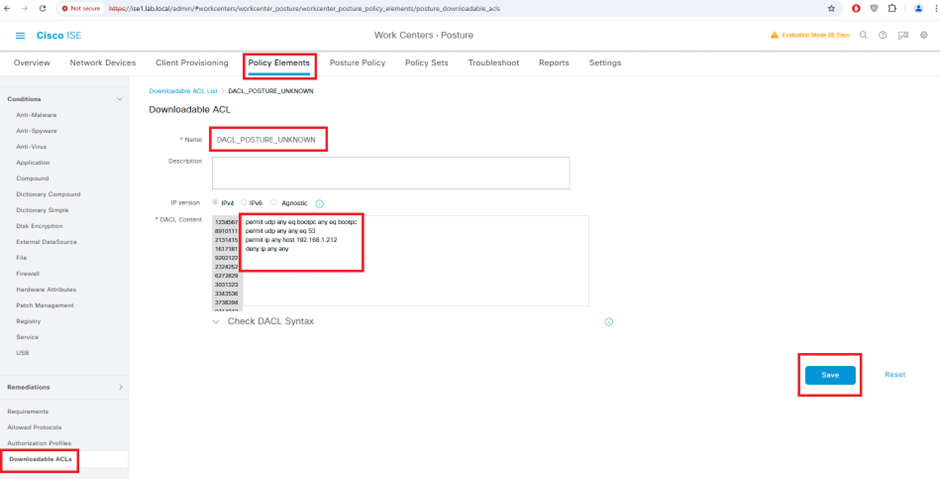The width and height of the screenshot is (940, 479).
Task: Select Disk Encryption conditions
Action: point(40,226)
